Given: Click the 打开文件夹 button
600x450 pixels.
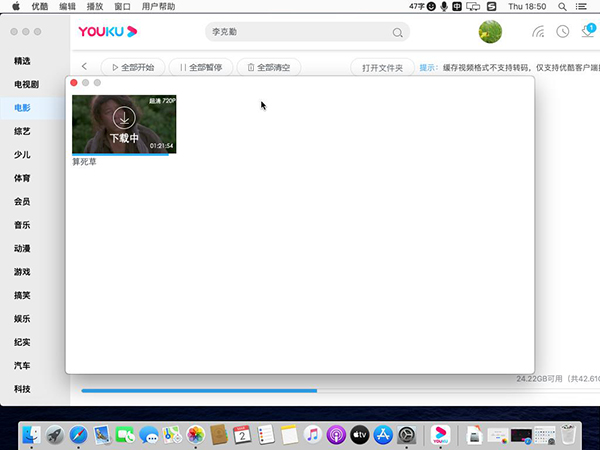Looking at the screenshot, I should 384,67.
